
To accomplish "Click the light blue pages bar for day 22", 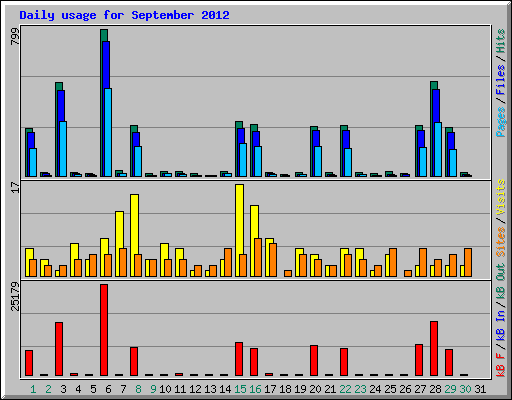I will pyautogui.click(x=348, y=162).
